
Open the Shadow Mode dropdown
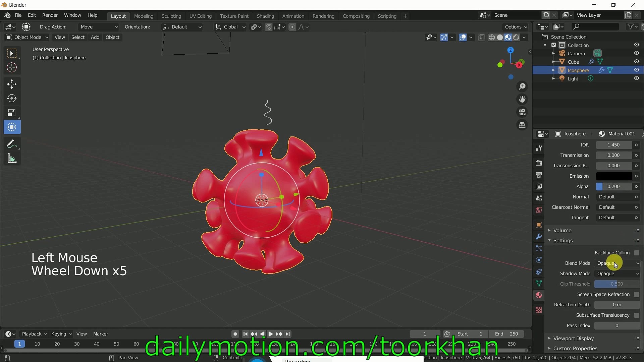tap(617, 274)
